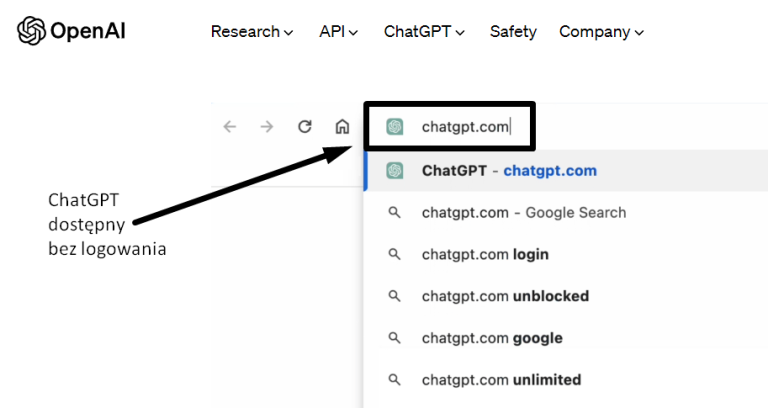Click the browser forward arrow
The width and height of the screenshot is (768, 408).
267,127
